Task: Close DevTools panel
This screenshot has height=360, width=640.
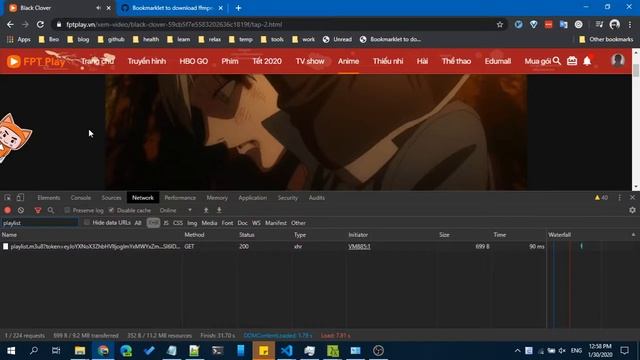Action: 632,198
